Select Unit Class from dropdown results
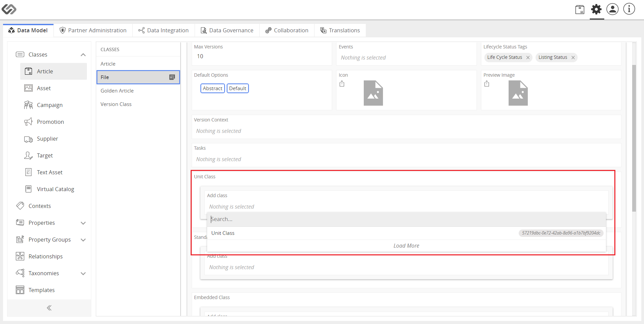 tap(406, 233)
